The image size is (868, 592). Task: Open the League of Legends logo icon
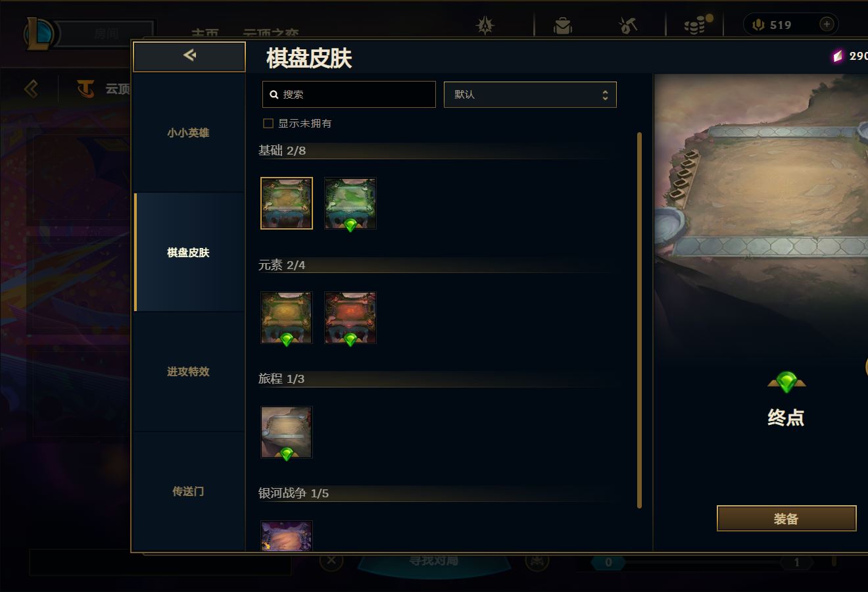click(x=39, y=34)
